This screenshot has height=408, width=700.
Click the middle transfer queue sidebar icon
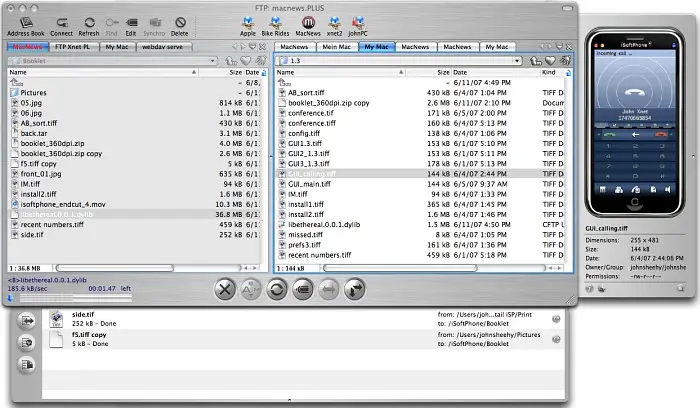tap(26, 342)
